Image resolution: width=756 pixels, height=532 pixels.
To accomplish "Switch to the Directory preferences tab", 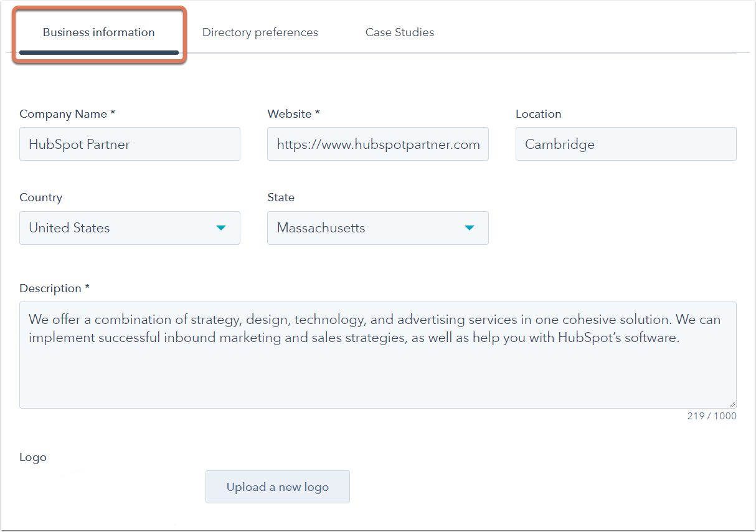I will point(260,32).
